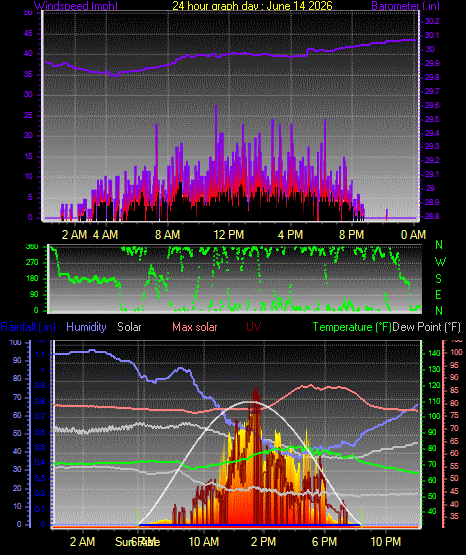466x555 pixels.
Task: Click barometer scale value '29.8'
Action: point(432,77)
